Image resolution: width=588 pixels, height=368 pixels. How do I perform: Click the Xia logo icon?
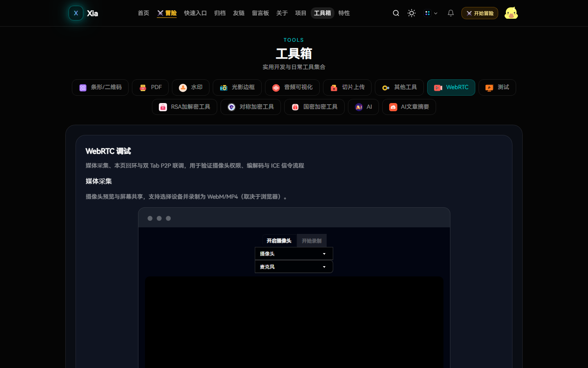click(x=76, y=13)
